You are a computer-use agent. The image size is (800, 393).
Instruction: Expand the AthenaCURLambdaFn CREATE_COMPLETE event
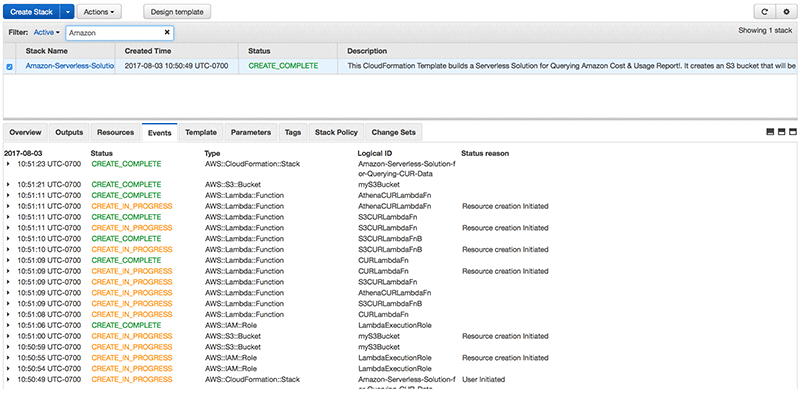[x=8, y=195]
